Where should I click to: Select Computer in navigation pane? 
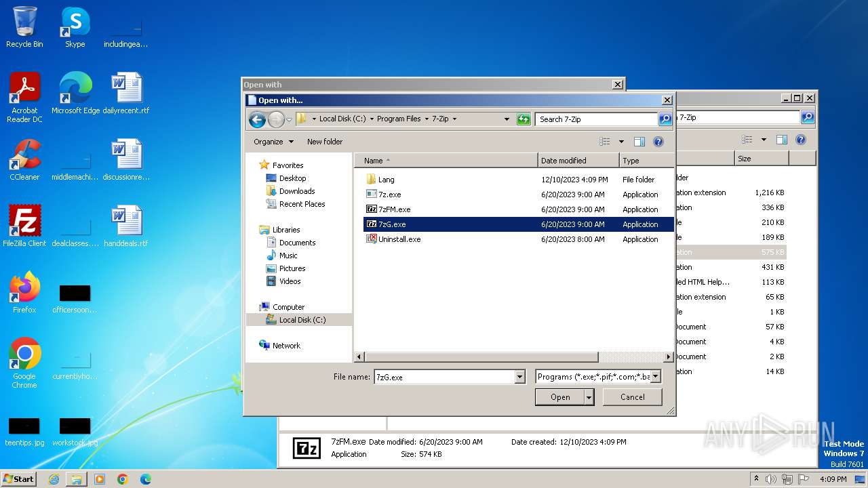tap(288, 307)
